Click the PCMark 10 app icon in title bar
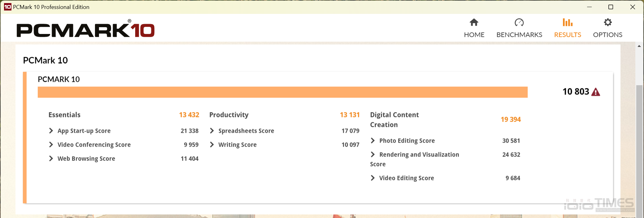 pyautogui.click(x=7, y=7)
